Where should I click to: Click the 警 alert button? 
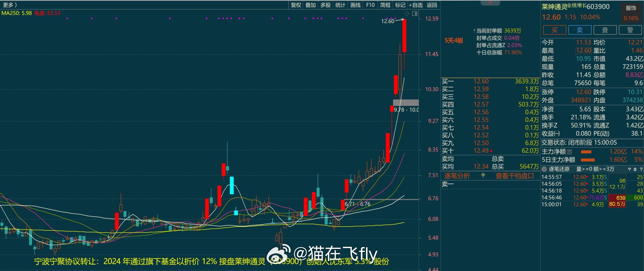pos(630,30)
